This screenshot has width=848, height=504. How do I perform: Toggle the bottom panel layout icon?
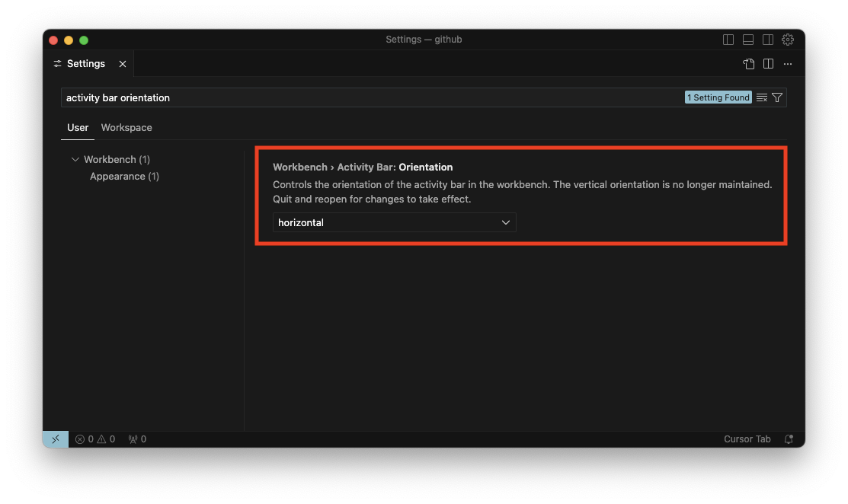[x=748, y=40]
